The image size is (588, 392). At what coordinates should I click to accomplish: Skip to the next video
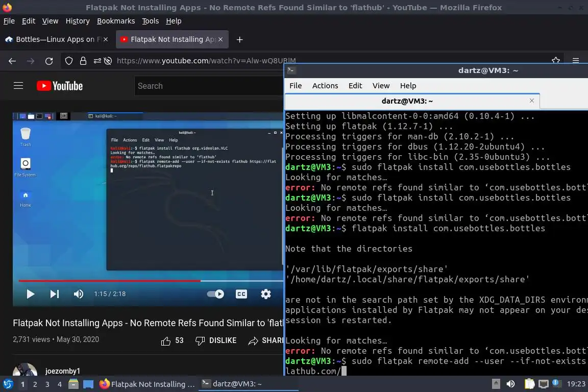(x=55, y=294)
